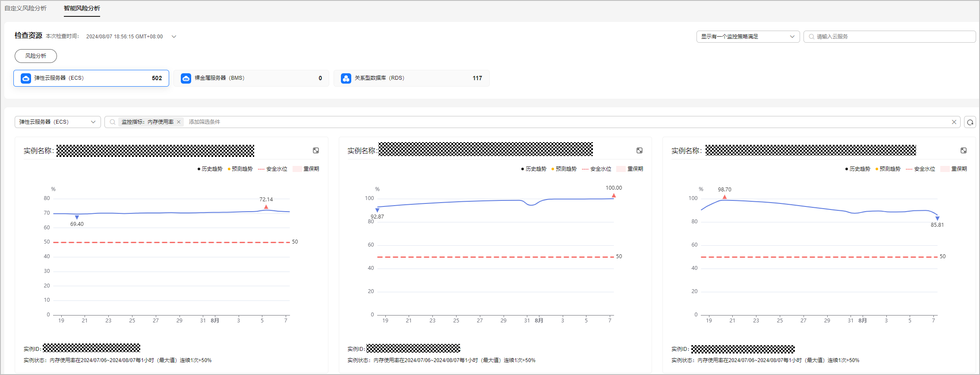Click the magnifier icon in the filter bar
The width and height of the screenshot is (980, 375).
pos(112,122)
